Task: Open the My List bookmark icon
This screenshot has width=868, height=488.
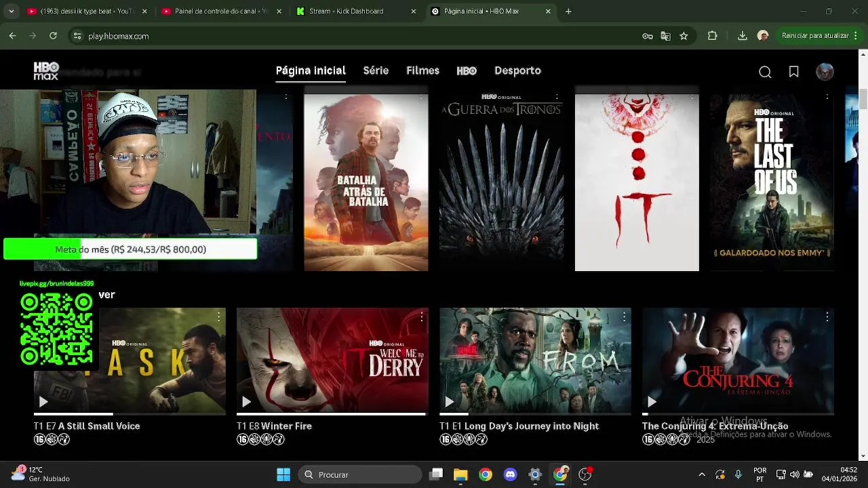Action: click(x=794, y=72)
